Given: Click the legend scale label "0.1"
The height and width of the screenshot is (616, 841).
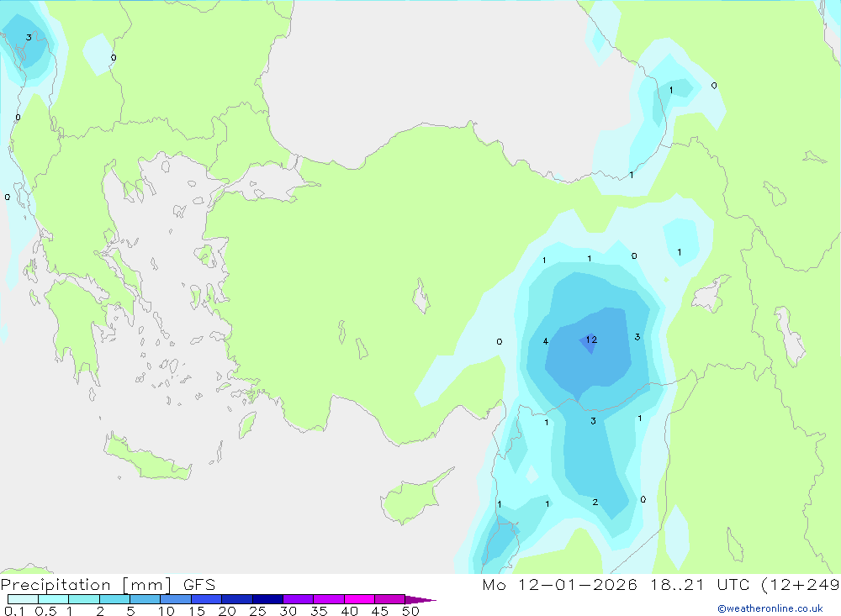Looking at the screenshot, I should 14,611.
